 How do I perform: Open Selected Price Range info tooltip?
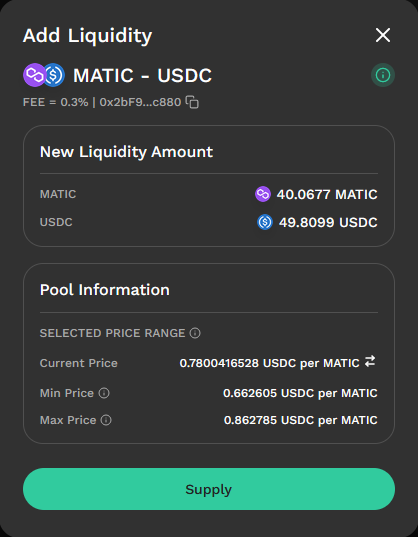click(x=195, y=333)
